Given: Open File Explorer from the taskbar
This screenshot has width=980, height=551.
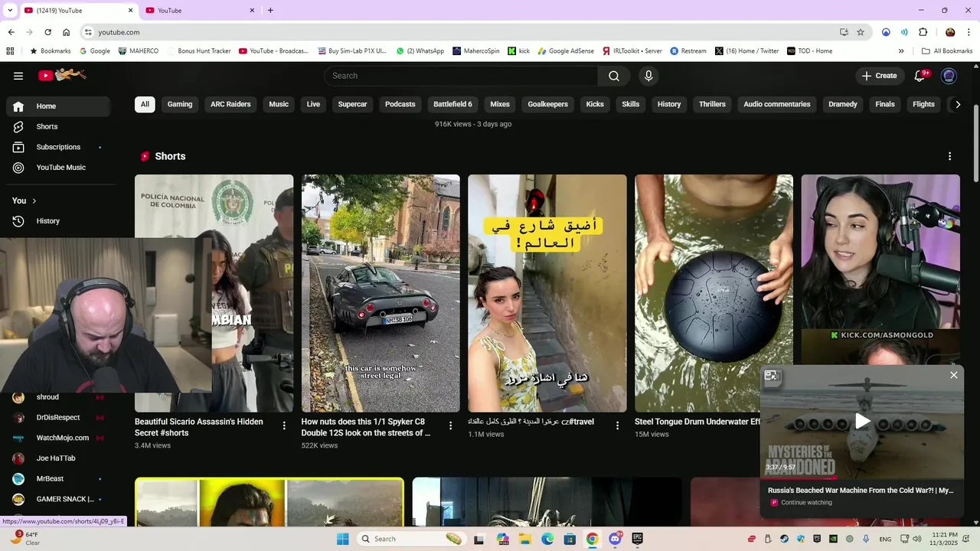Looking at the screenshot, I should click(525, 539).
